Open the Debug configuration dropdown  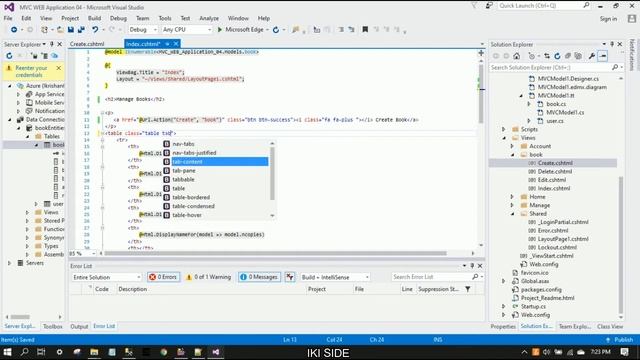coord(143,29)
